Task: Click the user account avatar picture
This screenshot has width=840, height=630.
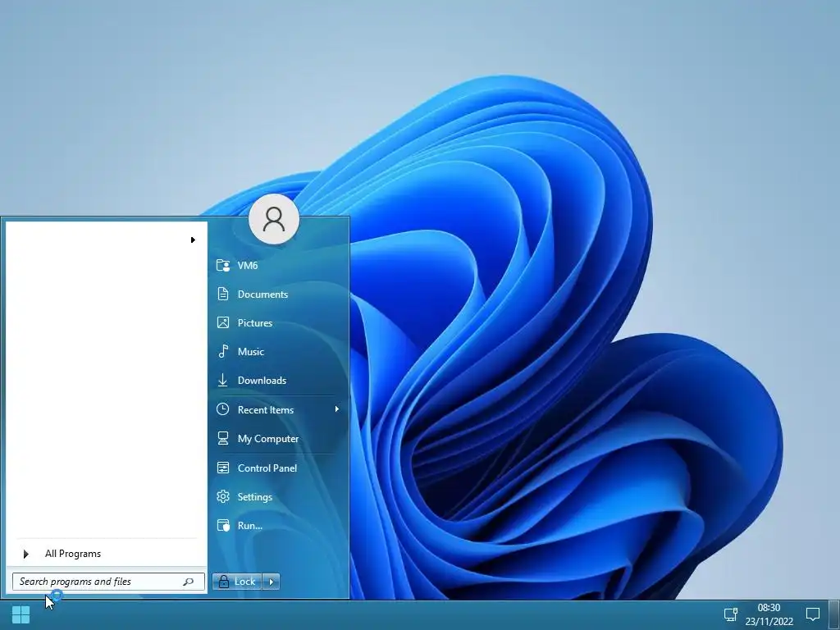Action: [x=274, y=219]
